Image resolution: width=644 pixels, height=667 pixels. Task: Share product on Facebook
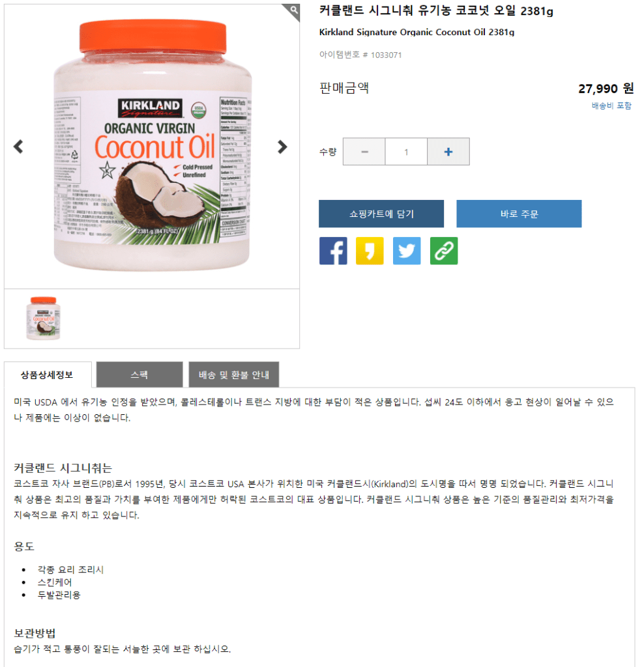coord(333,251)
